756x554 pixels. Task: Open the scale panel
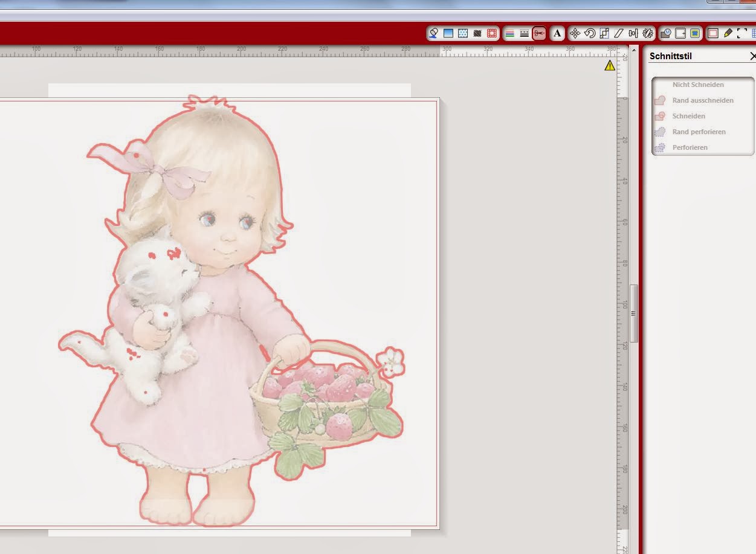(604, 33)
